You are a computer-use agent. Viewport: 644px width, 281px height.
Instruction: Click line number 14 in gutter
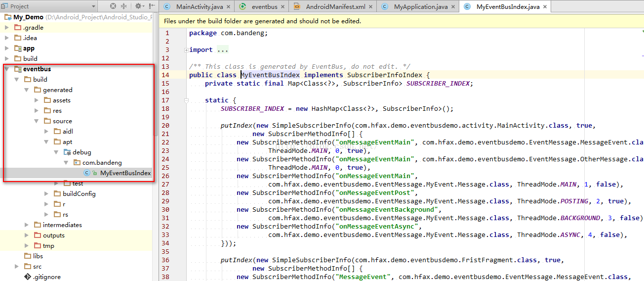[165, 75]
